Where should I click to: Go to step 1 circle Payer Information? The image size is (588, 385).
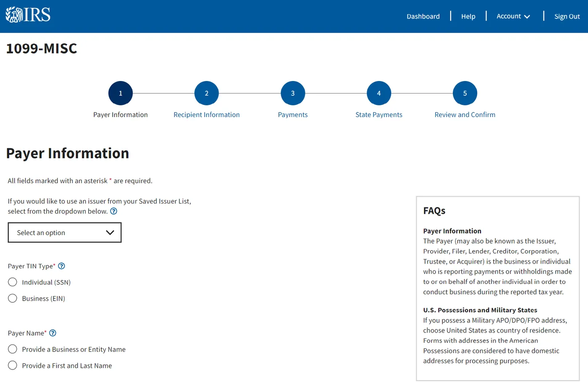point(121,93)
